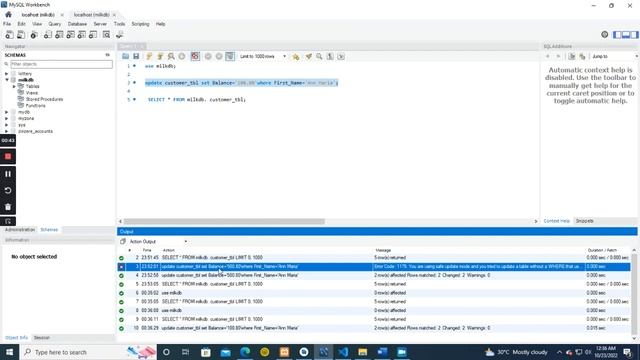The width and height of the screenshot is (640, 360).
Task: Expand the lottery schema
Action: (x=7, y=73)
